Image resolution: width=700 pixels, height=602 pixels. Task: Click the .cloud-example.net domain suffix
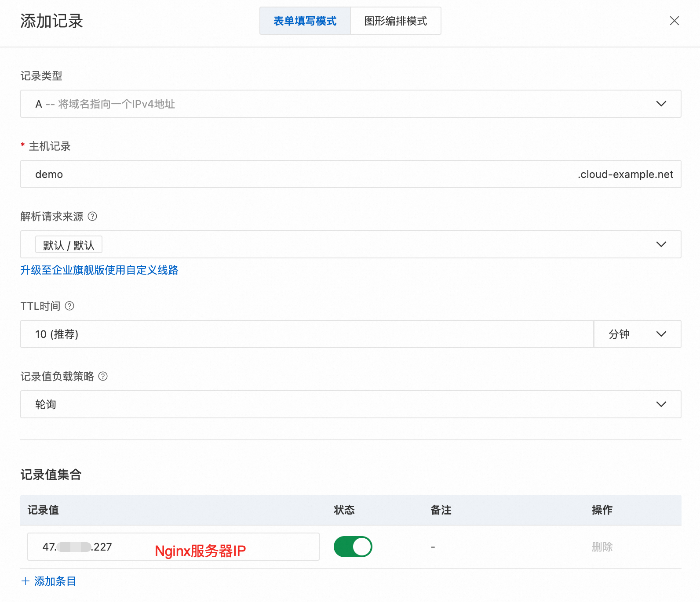(x=625, y=174)
